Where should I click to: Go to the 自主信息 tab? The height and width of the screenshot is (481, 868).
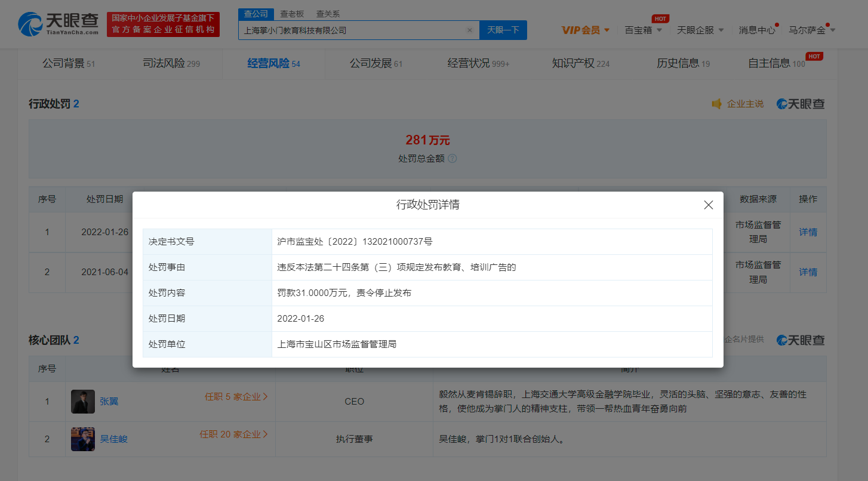pyautogui.click(x=776, y=63)
